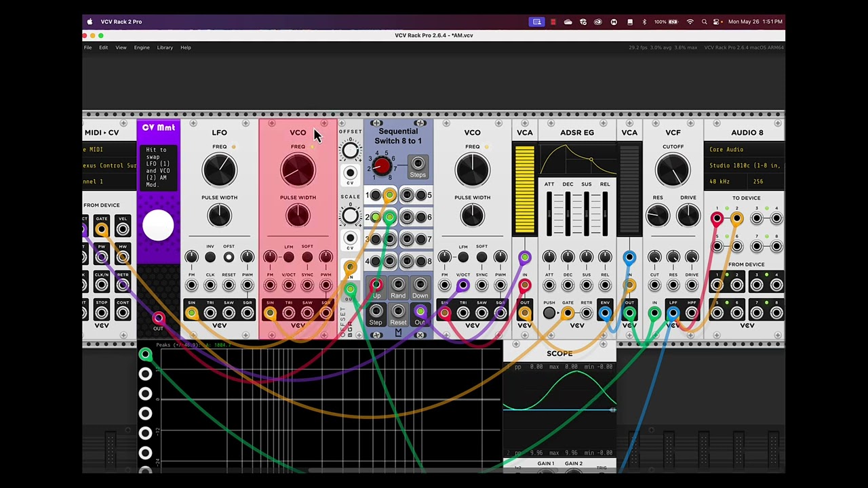Open the File menu

tap(87, 47)
